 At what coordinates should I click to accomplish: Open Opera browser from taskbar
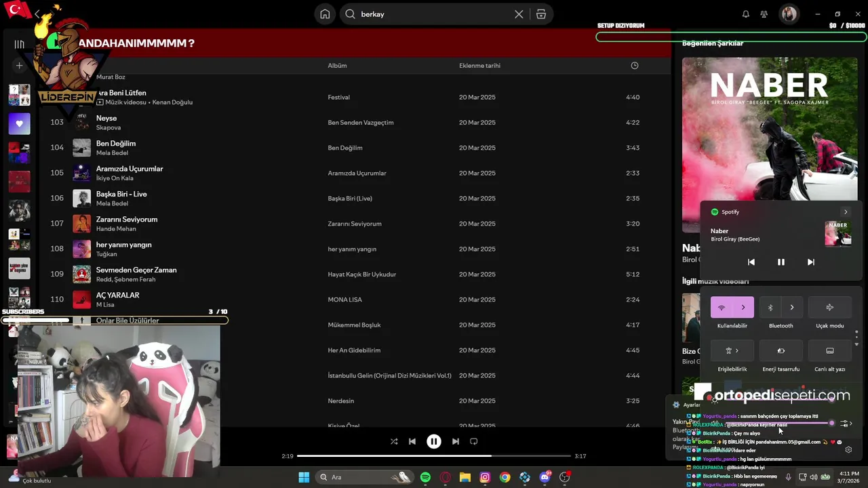click(x=446, y=477)
